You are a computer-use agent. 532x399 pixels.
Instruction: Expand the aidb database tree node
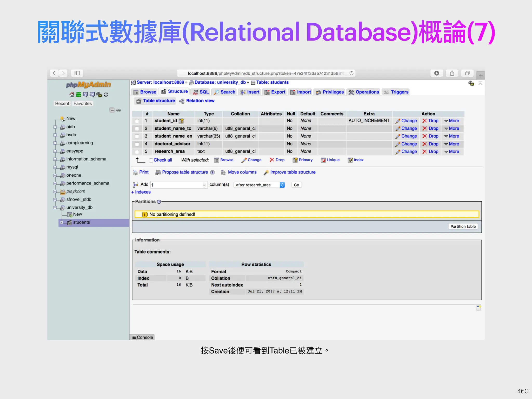click(55, 127)
